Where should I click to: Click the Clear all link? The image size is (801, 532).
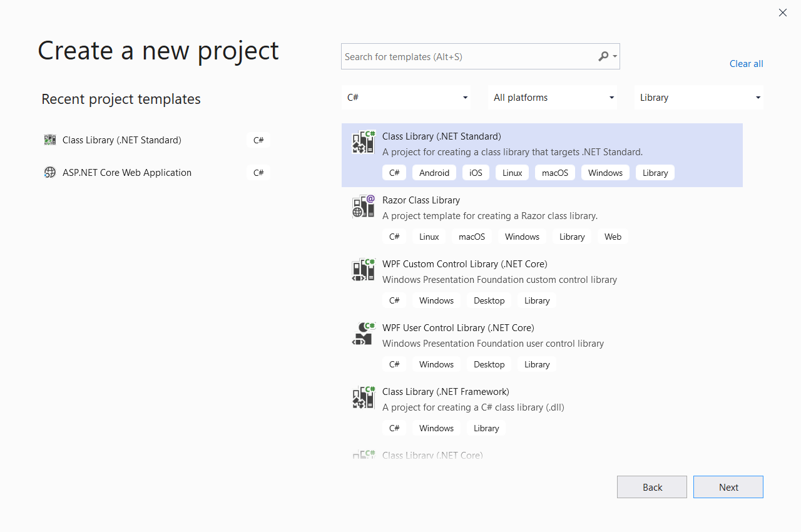point(746,63)
